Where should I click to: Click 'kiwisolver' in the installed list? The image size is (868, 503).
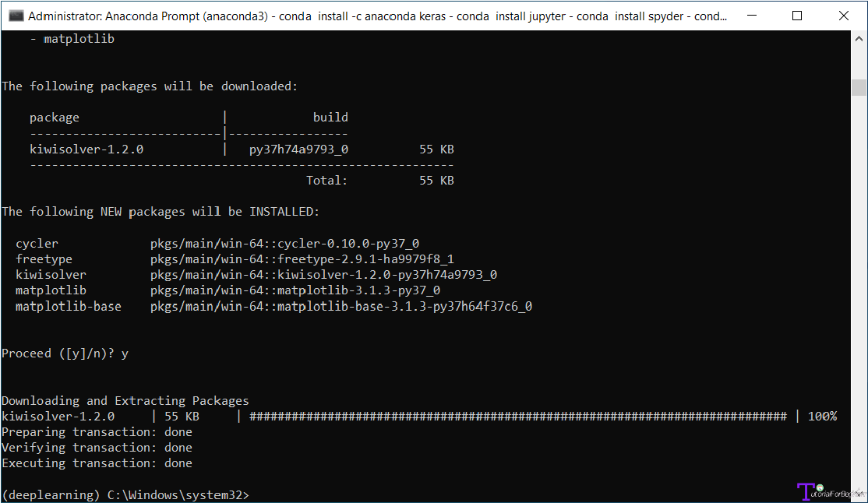pyautogui.click(x=51, y=274)
